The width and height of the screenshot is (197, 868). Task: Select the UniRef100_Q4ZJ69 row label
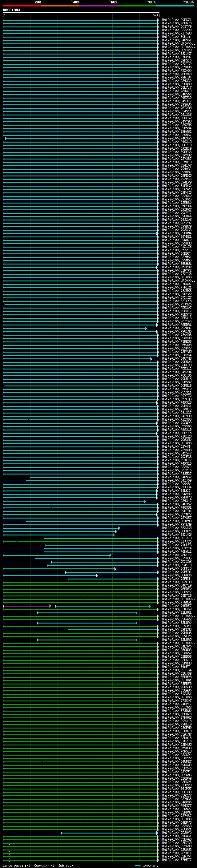176,480
